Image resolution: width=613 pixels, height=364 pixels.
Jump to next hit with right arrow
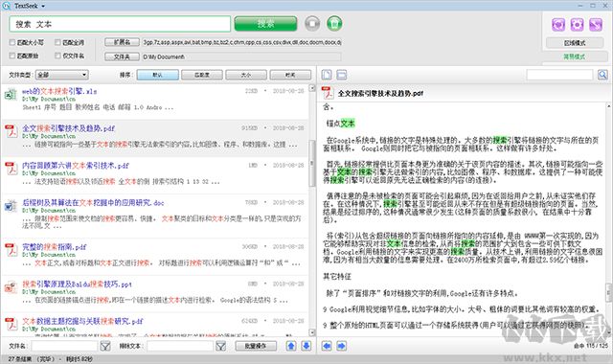pos(341,346)
